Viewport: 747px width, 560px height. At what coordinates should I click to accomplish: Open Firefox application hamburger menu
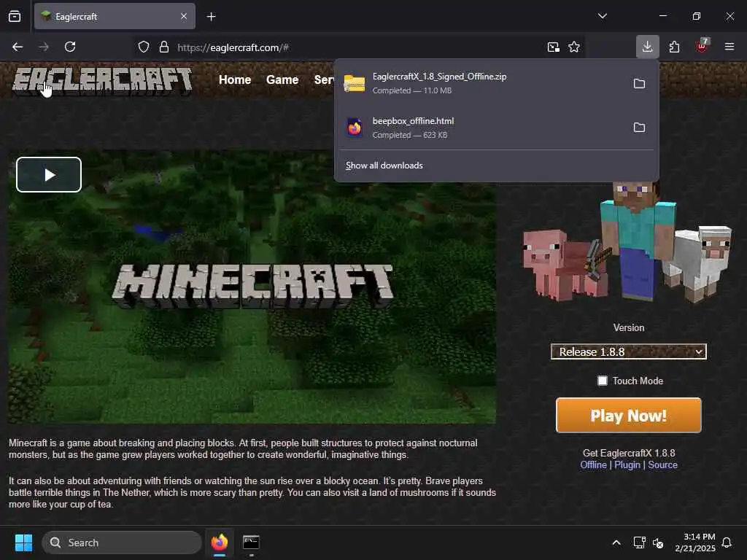pyautogui.click(x=729, y=47)
